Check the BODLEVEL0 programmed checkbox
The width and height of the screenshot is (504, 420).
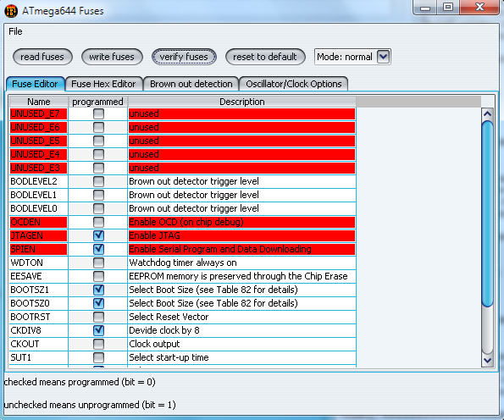click(x=98, y=208)
